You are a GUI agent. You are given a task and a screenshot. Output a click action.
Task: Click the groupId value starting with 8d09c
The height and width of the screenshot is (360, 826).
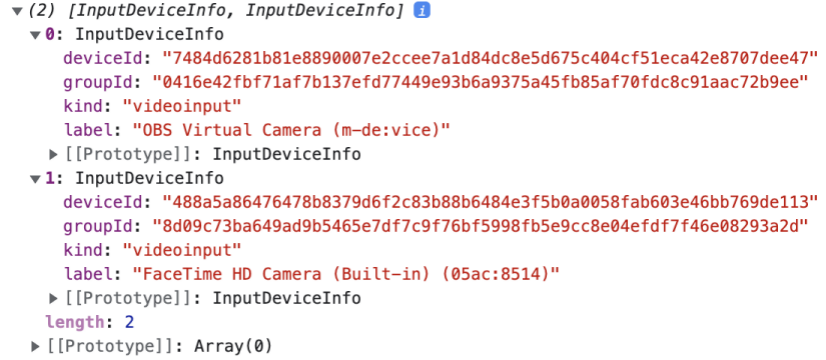[480, 226]
